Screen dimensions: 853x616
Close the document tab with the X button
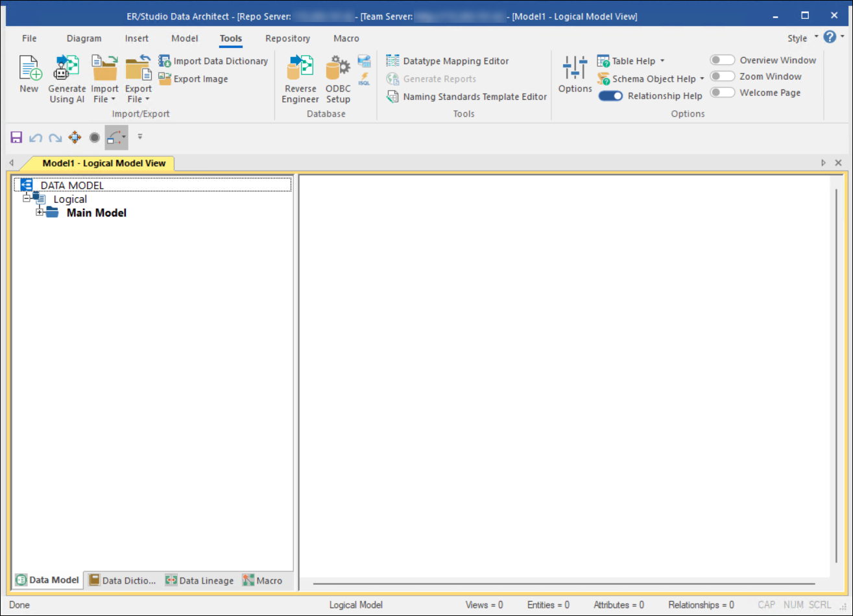click(x=838, y=163)
